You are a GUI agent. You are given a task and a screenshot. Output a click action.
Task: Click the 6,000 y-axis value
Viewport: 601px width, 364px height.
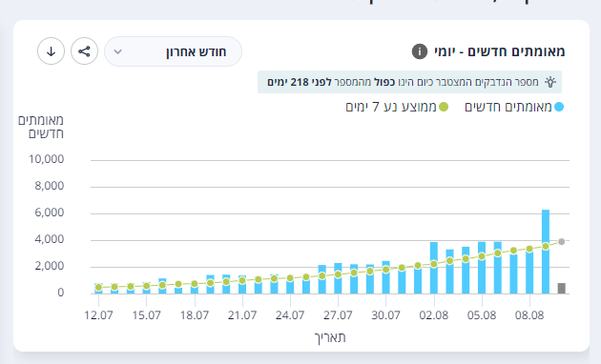pyautogui.click(x=50, y=212)
